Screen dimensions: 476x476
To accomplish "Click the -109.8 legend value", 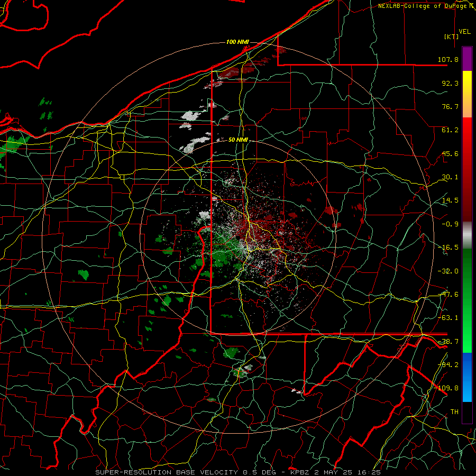I will click(x=446, y=388).
